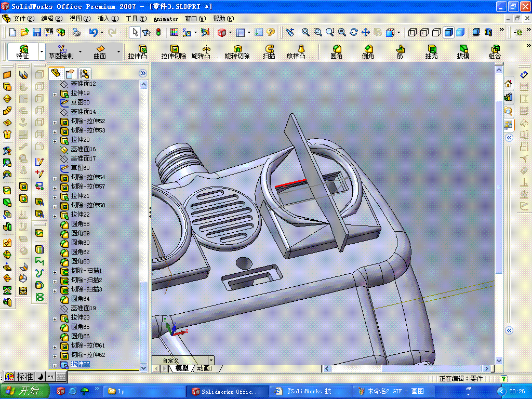The image size is (532, 399).
Task: Expand the 切除-拉伸61 feature node
Action: (x=55, y=347)
